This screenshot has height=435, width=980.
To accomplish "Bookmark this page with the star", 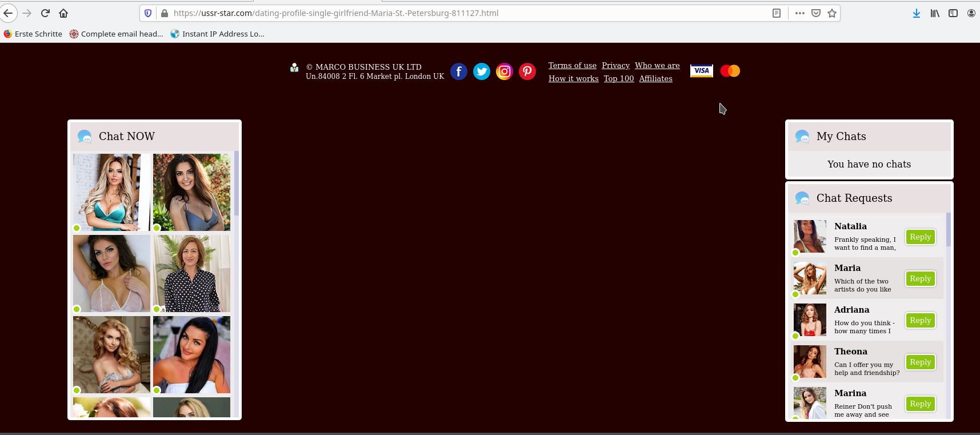I will pyautogui.click(x=832, y=13).
